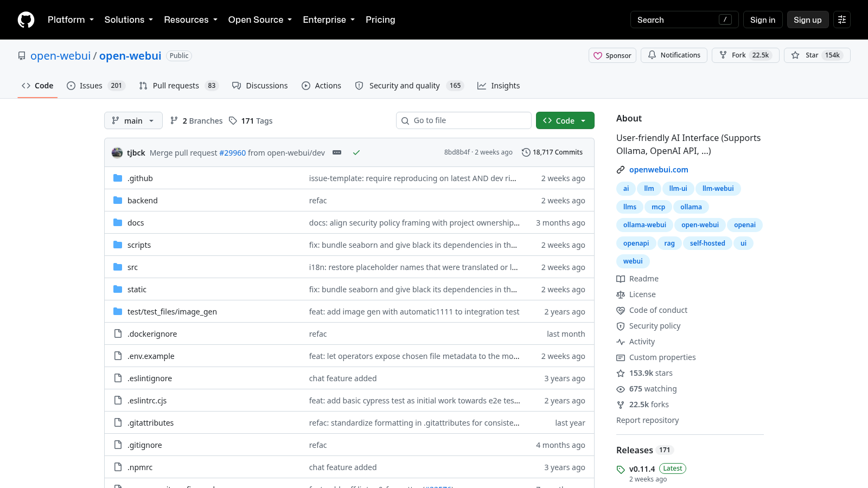Image resolution: width=868 pixels, height=488 pixels.
Task: Click the GitHub logo icon
Action: 26,20
